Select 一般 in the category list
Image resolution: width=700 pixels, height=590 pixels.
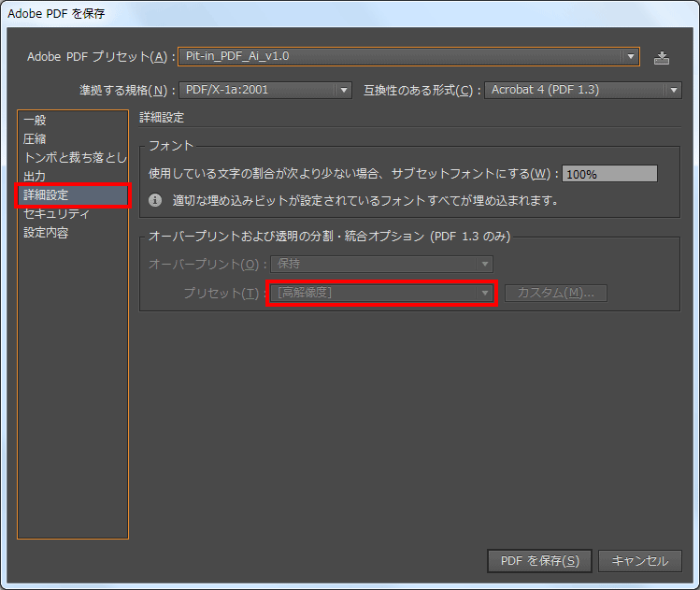[35, 121]
